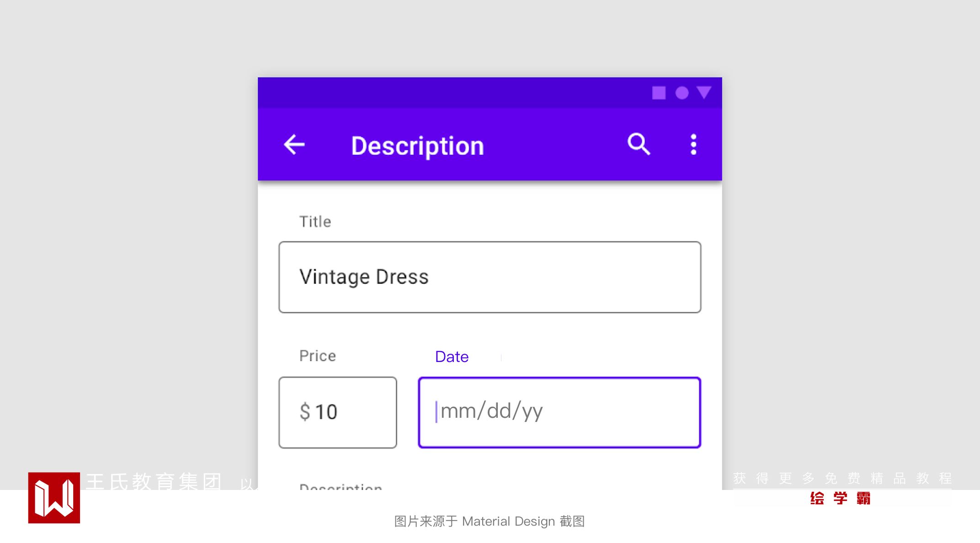
Task: Click the Price field showing 10
Action: tap(338, 412)
